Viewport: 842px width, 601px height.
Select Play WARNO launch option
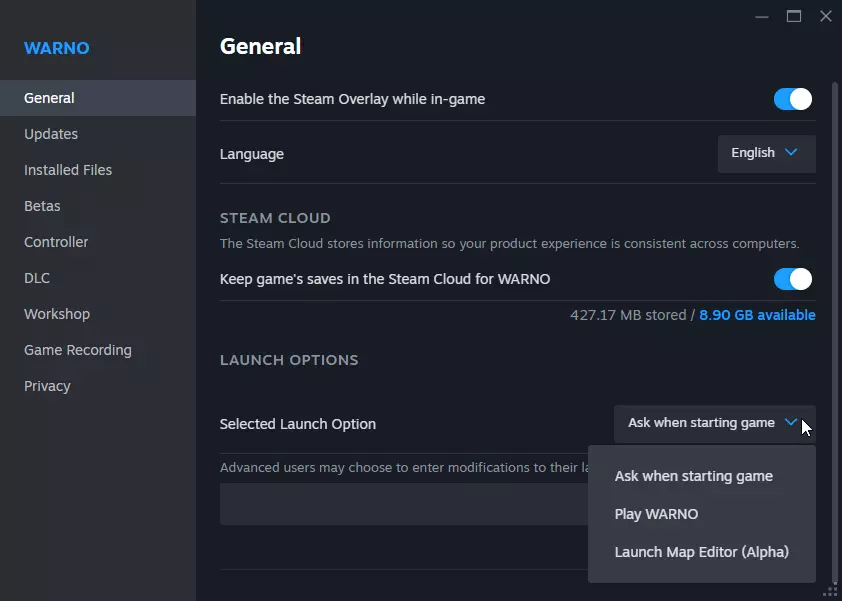coord(656,514)
